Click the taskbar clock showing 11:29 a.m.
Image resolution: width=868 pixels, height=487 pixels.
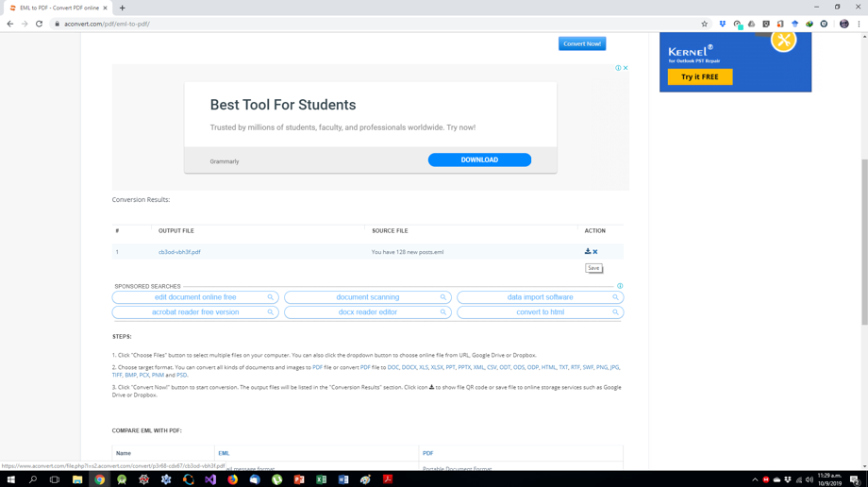pyautogui.click(x=829, y=479)
